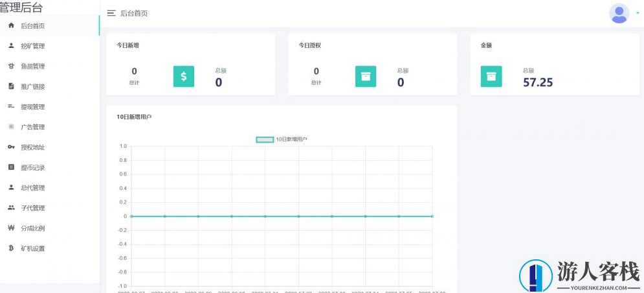The height and width of the screenshot is (293, 644).
Task: Click the 57.25 total amount value
Action: 538,82
